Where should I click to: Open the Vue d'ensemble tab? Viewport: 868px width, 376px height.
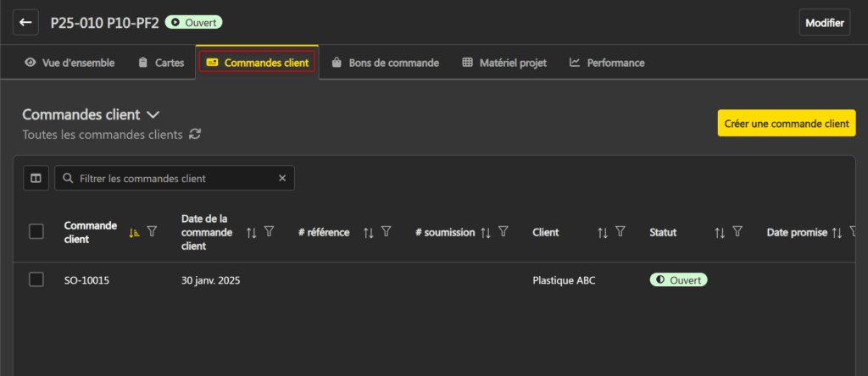click(70, 63)
